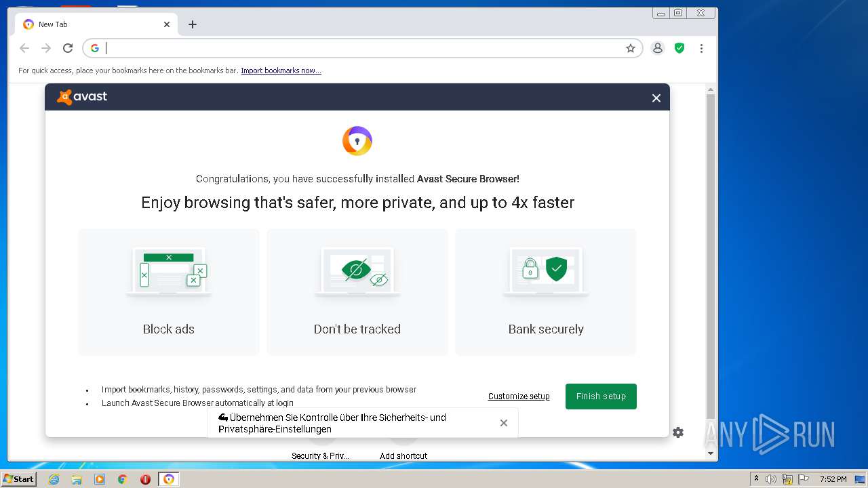Open the green Security & Privacy shield
This screenshot has height=488, width=868.
click(x=679, y=48)
